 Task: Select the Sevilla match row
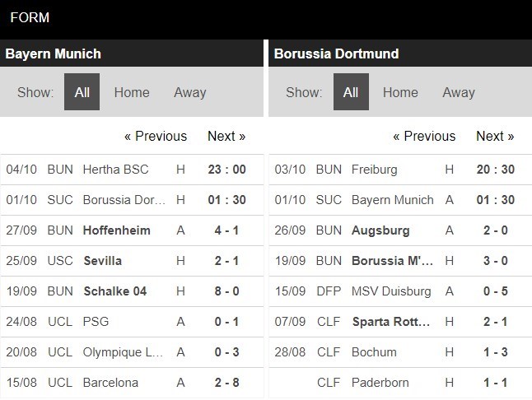[103, 261]
